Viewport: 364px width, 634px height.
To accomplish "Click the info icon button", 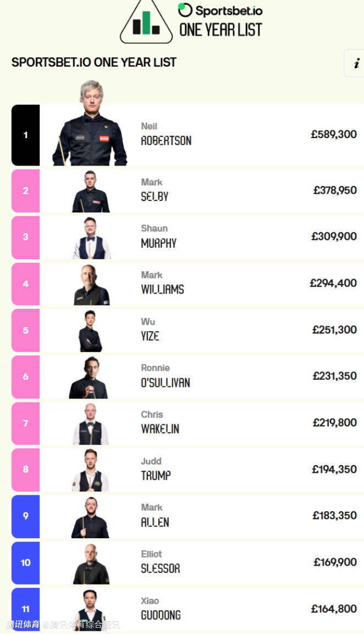I will click(x=356, y=63).
